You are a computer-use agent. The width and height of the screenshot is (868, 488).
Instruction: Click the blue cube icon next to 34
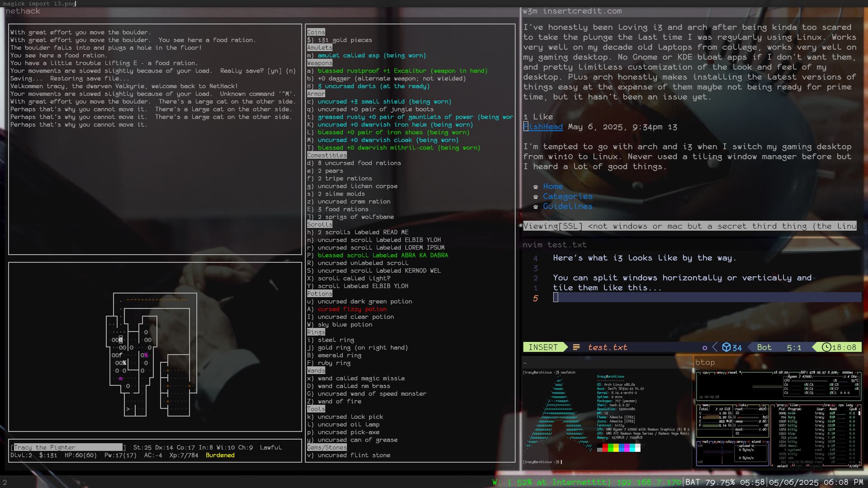click(x=726, y=347)
